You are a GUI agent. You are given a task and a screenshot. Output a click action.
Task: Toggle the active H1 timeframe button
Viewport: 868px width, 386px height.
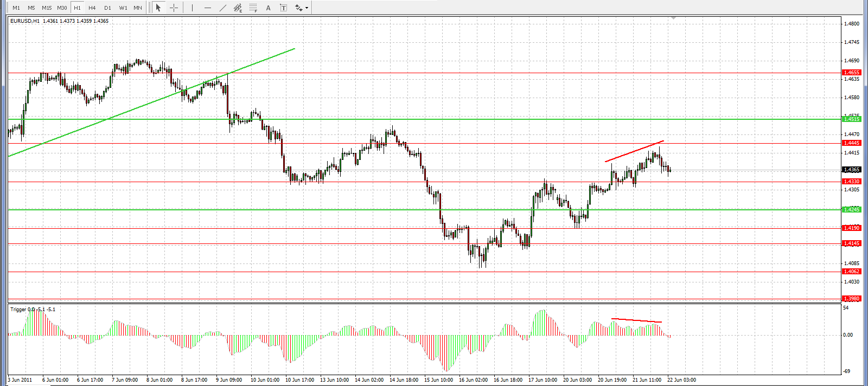click(x=77, y=8)
